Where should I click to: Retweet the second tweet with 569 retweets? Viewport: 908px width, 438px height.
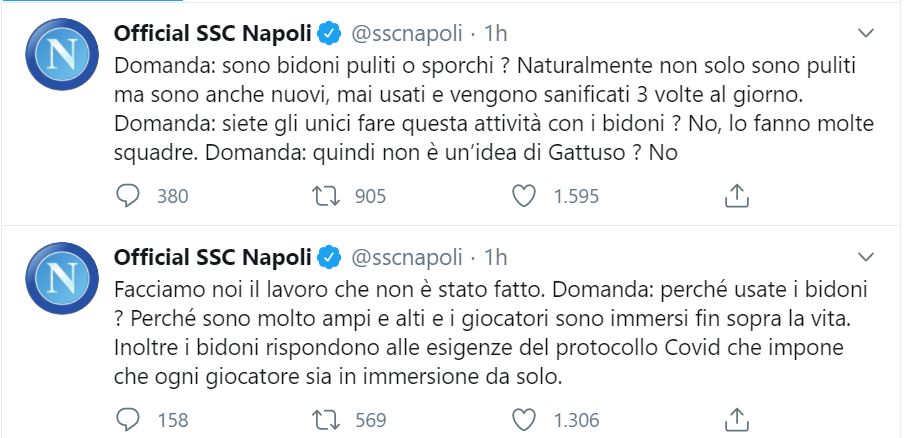coord(325,419)
